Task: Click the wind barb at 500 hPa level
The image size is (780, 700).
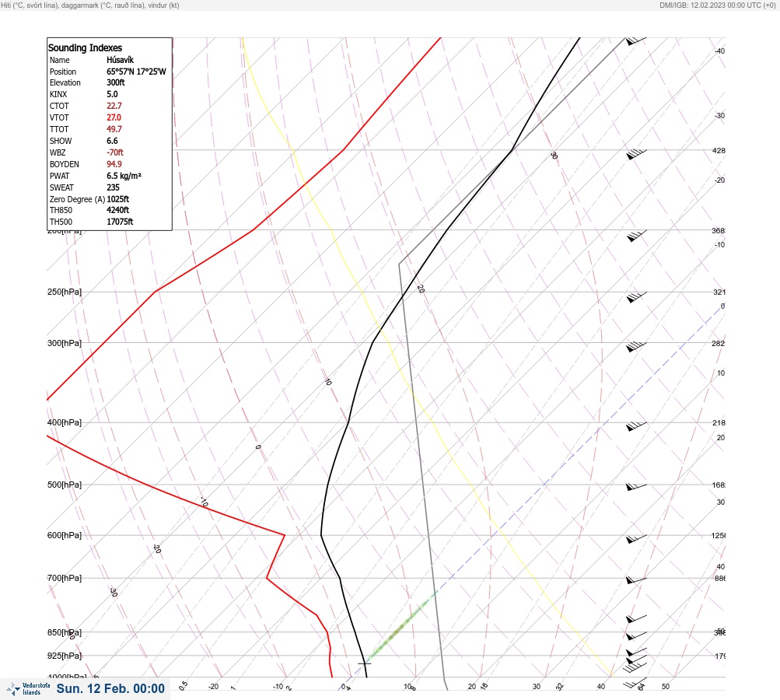Action: [x=636, y=487]
